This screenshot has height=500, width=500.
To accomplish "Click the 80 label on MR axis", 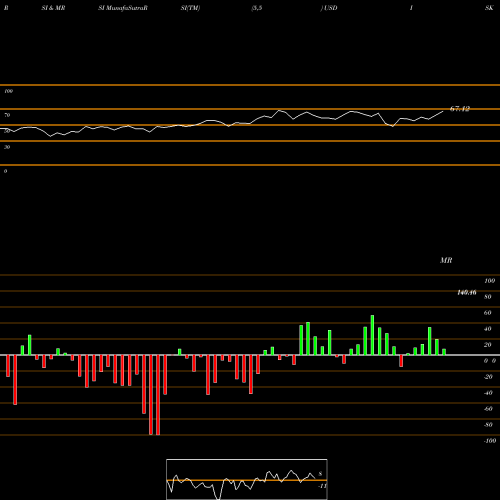I will 488,297.
